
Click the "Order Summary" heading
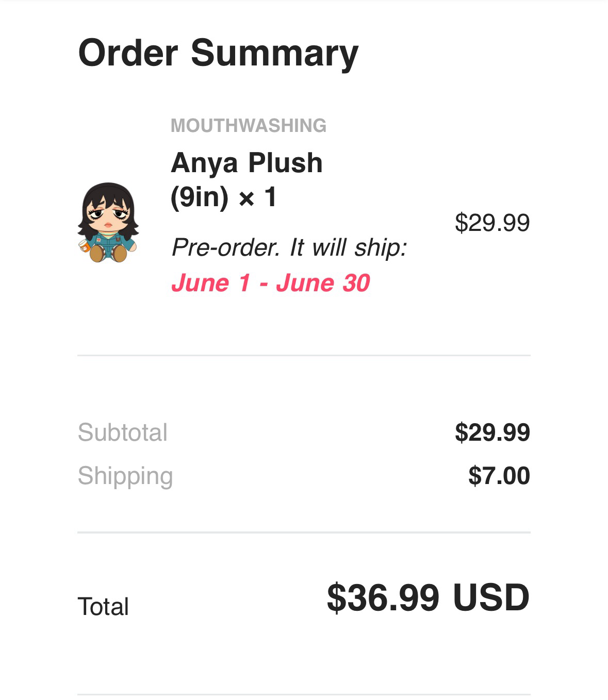pos(218,53)
